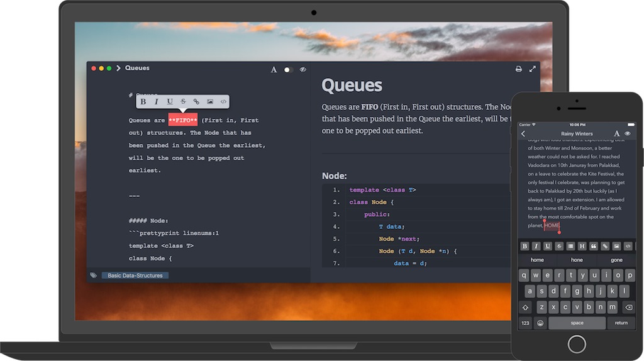Tap the shift key on phone keyboard
The height and width of the screenshot is (361, 644).
[525, 307]
